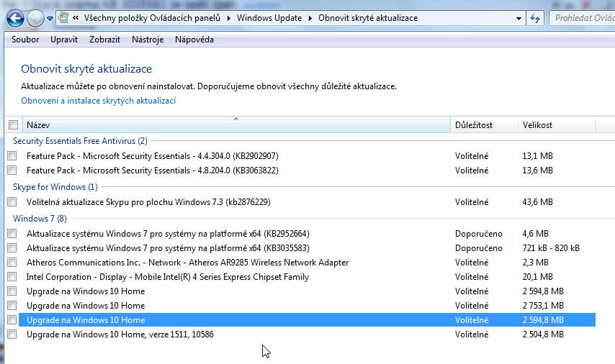Click the Forward navigation arrow button
The width and height of the screenshot is (615, 364).
click(x=35, y=18)
